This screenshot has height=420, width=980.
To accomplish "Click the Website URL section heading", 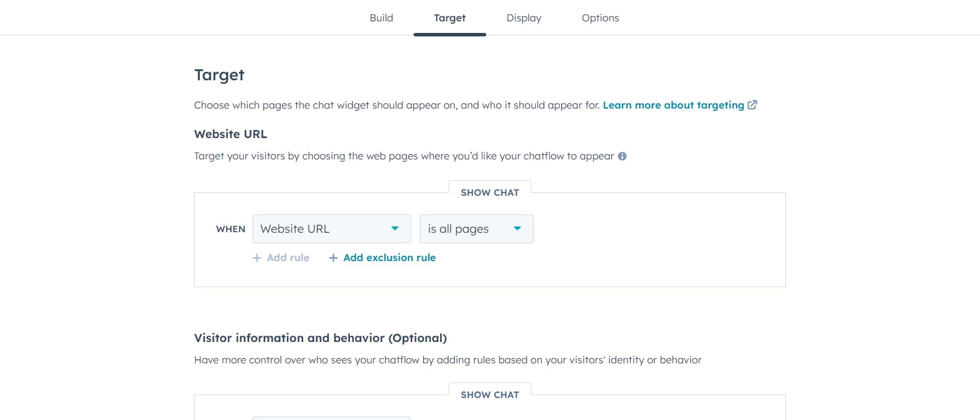I will point(230,134).
